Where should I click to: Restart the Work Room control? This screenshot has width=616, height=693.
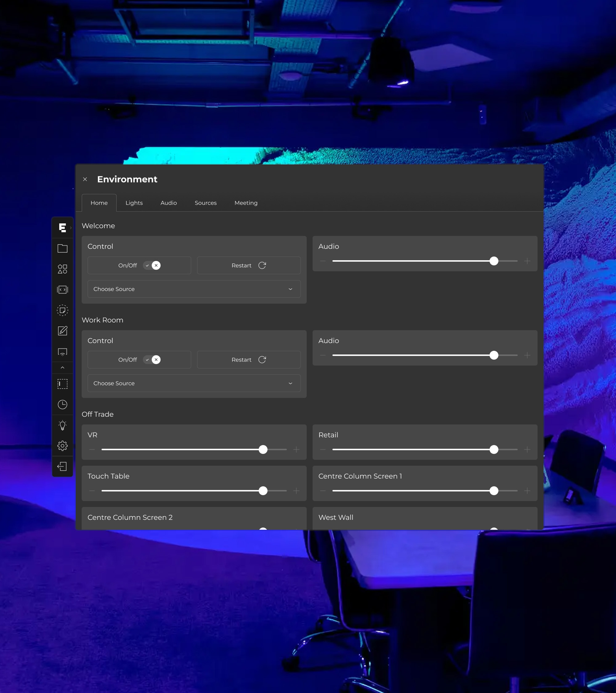coord(249,360)
